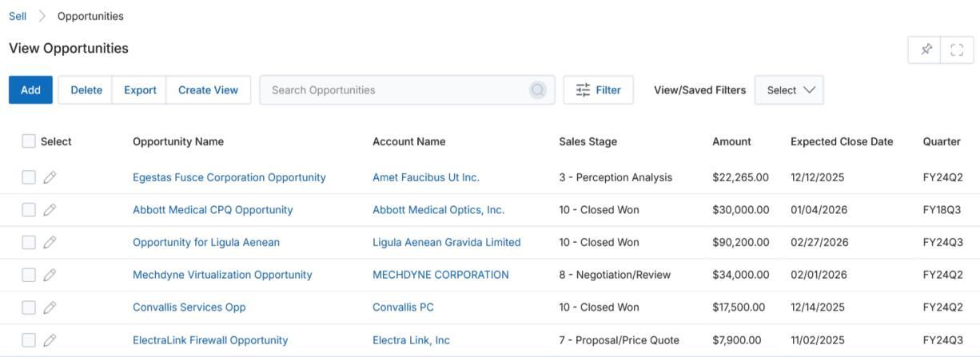Sort by Account Name column header

tap(409, 141)
